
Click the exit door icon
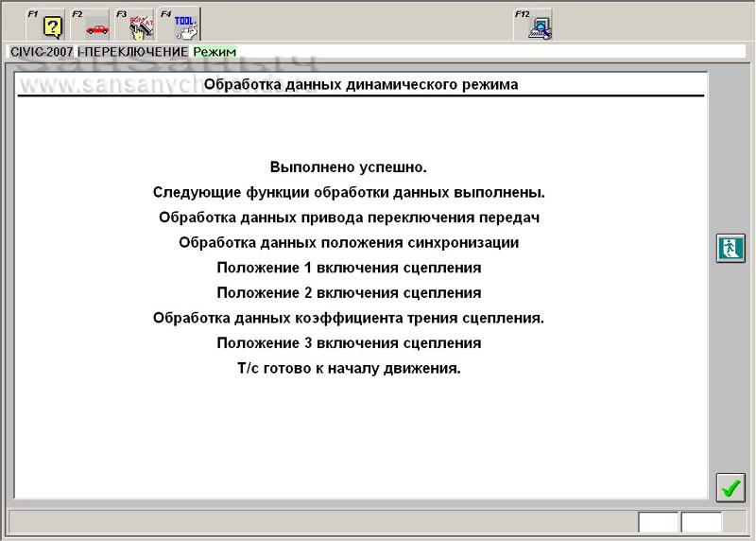click(730, 248)
